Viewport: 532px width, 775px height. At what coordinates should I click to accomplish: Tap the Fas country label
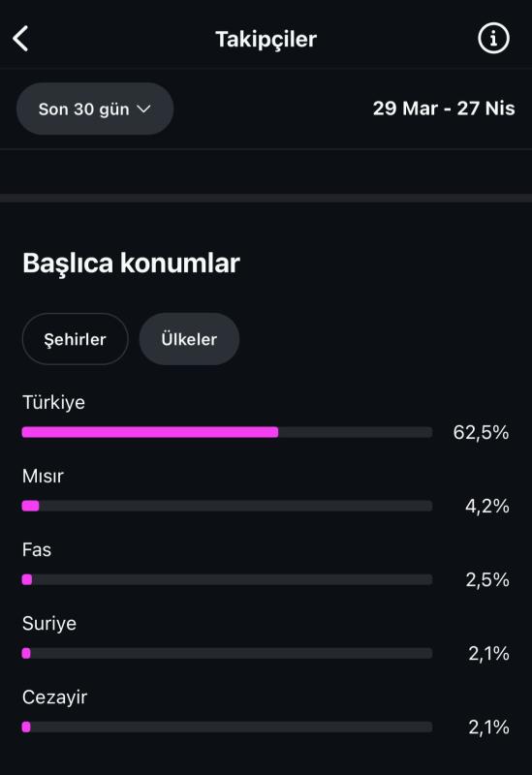pos(37,549)
